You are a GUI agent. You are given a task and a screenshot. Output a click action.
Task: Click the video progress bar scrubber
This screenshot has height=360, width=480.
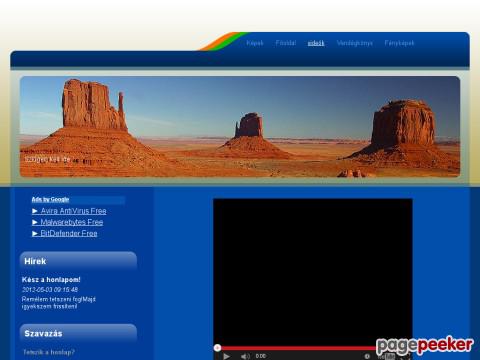tap(217, 348)
